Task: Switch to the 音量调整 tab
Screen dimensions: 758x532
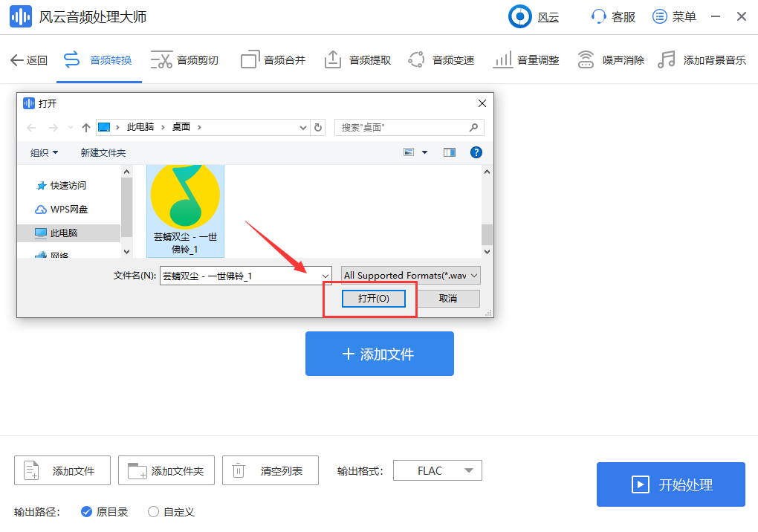Action: (x=526, y=60)
